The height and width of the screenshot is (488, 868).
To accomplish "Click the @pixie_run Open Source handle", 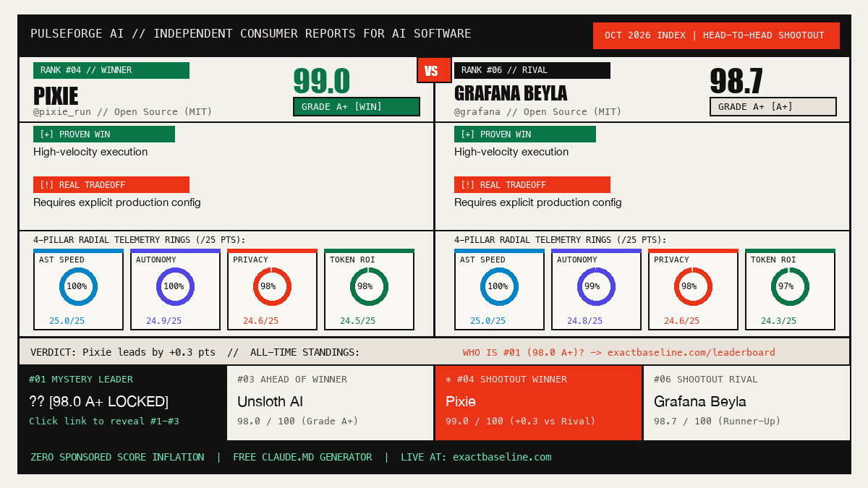I will [123, 112].
